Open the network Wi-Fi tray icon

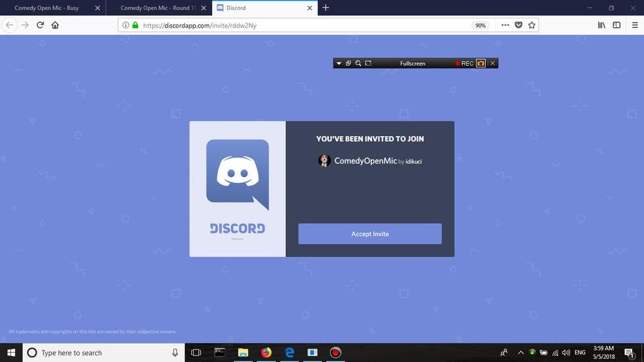click(x=555, y=353)
